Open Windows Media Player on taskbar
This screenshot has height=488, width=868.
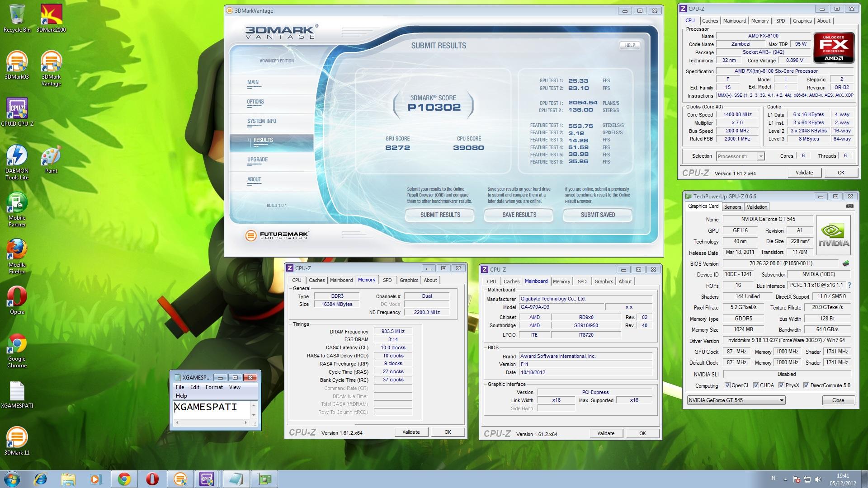pyautogui.click(x=96, y=479)
